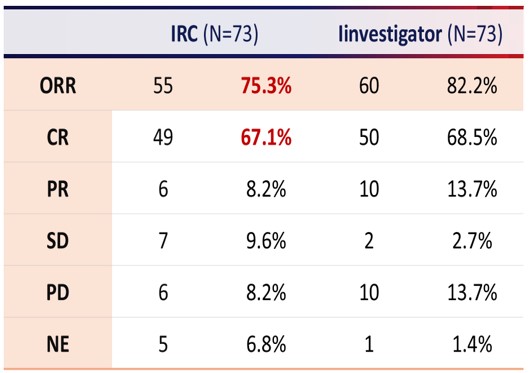Viewport: 529px width, 373px height.
Task: Click the SD row label
Action: tap(58, 241)
